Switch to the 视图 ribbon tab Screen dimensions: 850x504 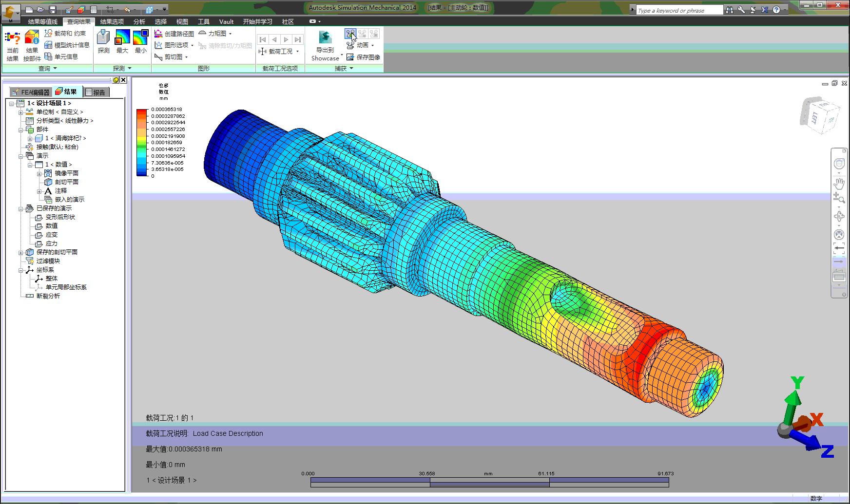click(x=182, y=21)
